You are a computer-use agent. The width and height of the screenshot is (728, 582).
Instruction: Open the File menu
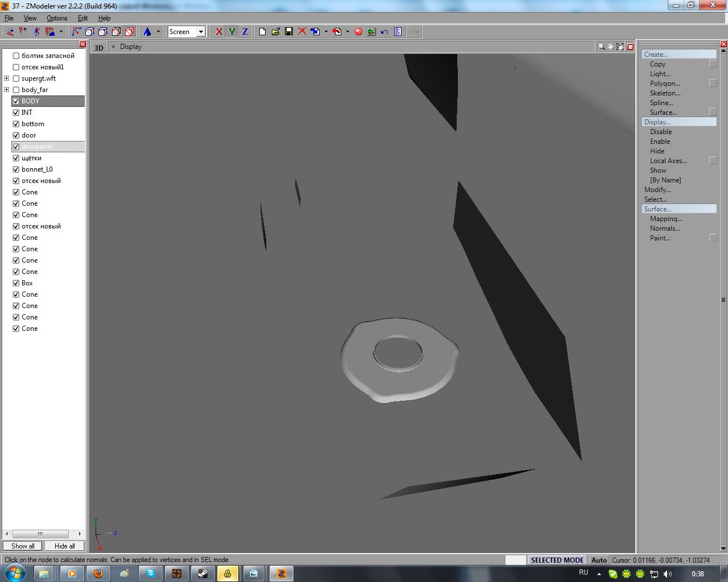pos(9,18)
